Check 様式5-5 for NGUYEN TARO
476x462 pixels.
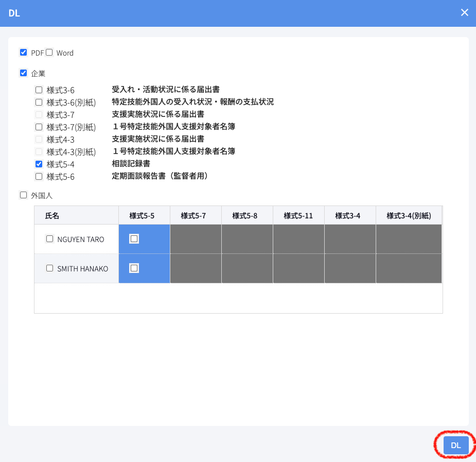click(x=134, y=239)
